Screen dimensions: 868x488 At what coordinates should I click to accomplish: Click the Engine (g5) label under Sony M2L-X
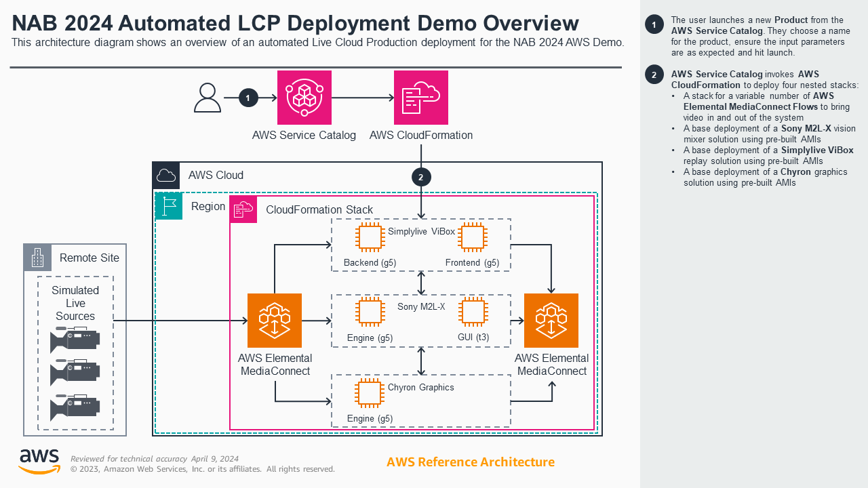coord(370,338)
